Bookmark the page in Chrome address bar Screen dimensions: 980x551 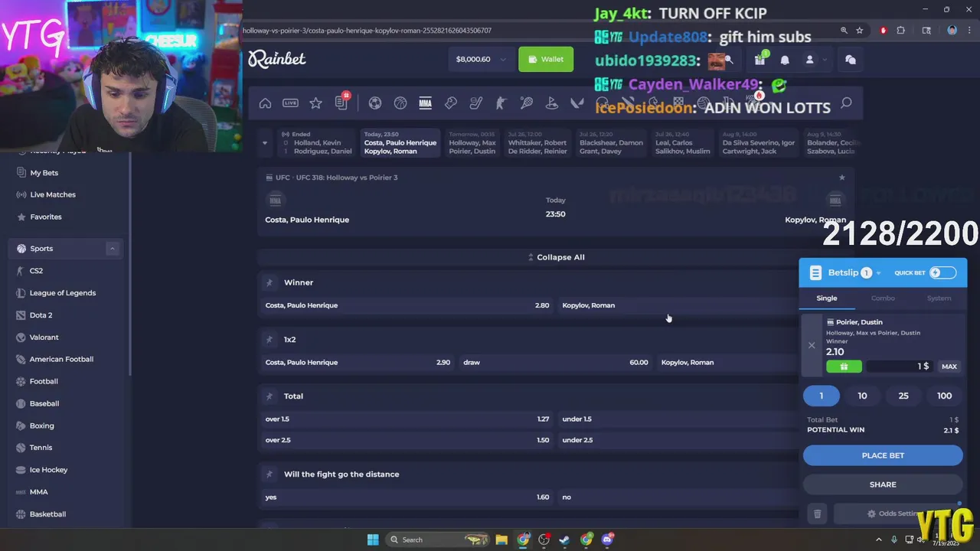860,31
